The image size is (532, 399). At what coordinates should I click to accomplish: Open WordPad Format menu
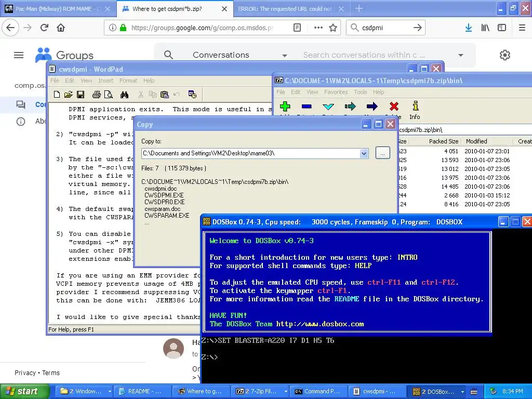click(x=128, y=81)
